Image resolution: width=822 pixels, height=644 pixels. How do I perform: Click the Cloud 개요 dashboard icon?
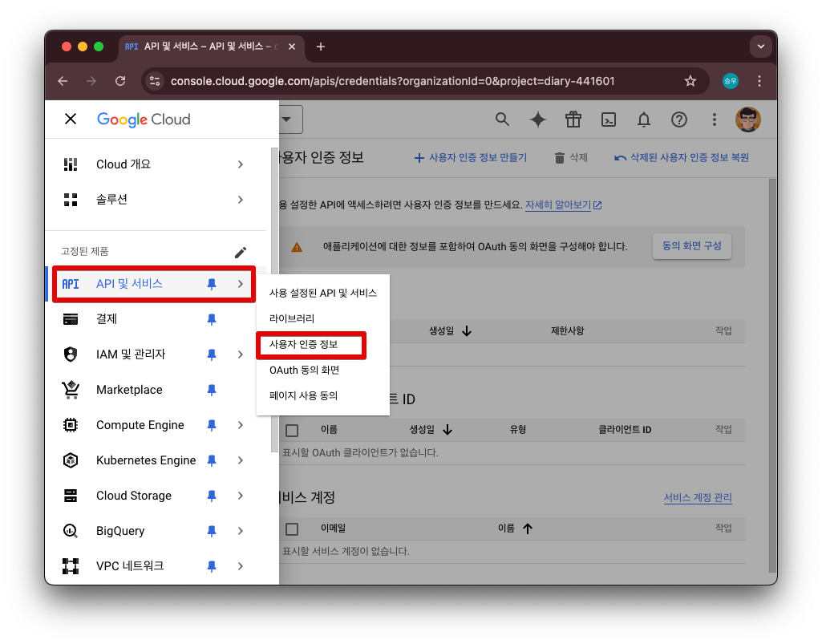[x=71, y=164]
